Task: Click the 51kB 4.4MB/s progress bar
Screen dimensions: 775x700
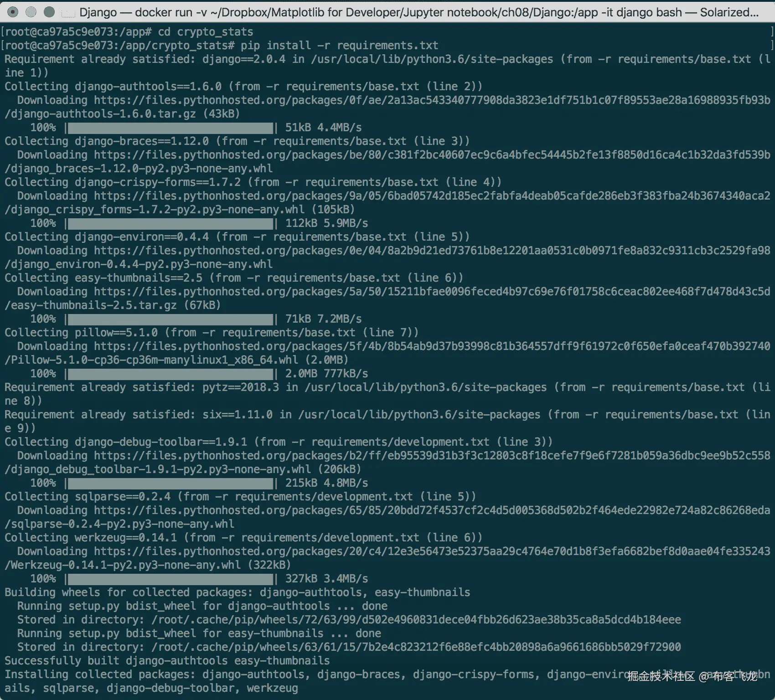Action: tap(170, 128)
